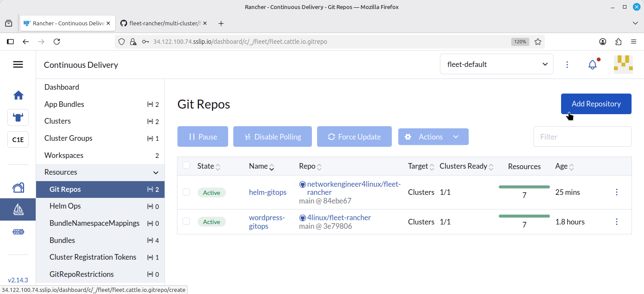Open Continuous Delivery sailboat icon
This screenshot has width=644, height=294.
[18, 209]
